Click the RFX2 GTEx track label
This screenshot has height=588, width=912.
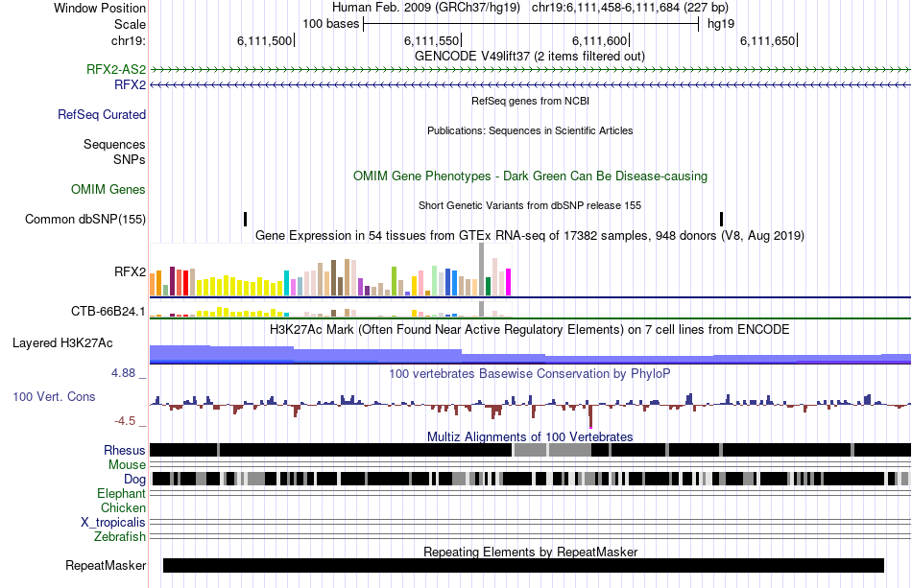point(130,271)
